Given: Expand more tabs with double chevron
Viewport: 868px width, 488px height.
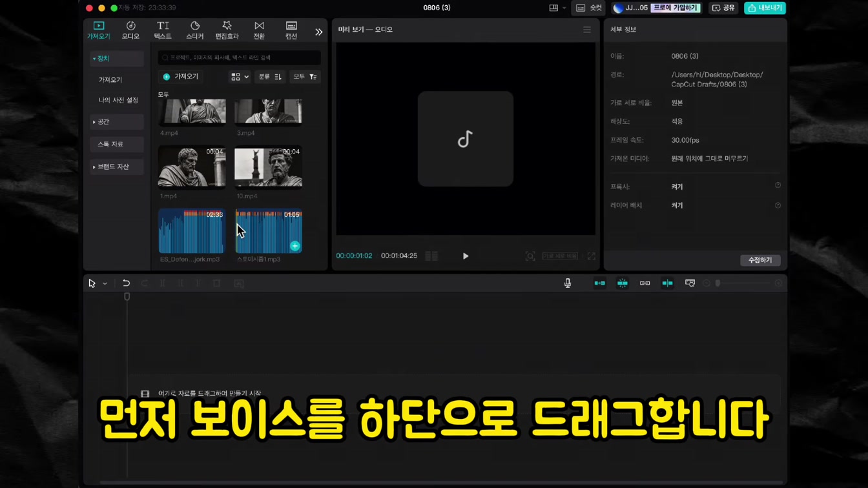Looking at the screenshot, I should click(318, 32).
